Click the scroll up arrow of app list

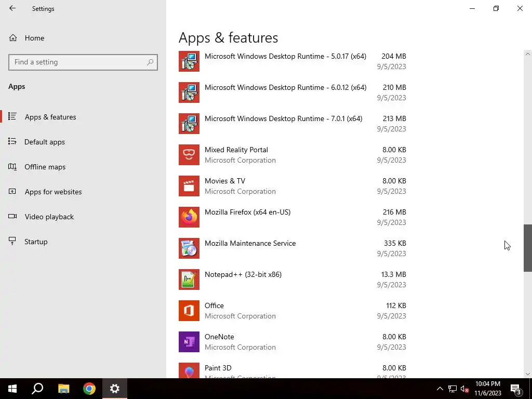point(527,54)
